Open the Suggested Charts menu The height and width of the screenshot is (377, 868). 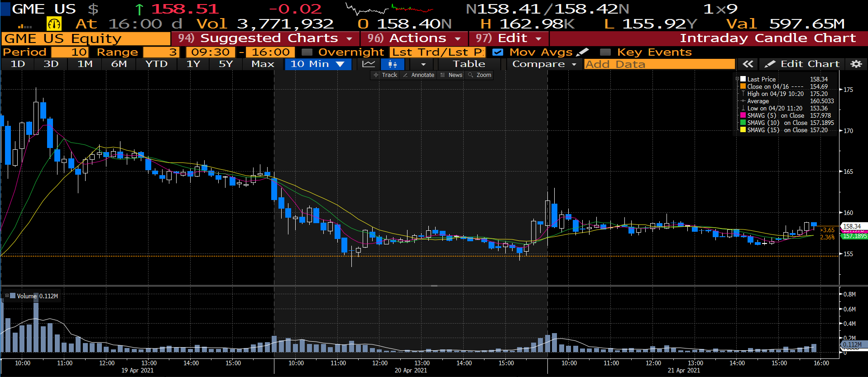[x=265, y=38]
